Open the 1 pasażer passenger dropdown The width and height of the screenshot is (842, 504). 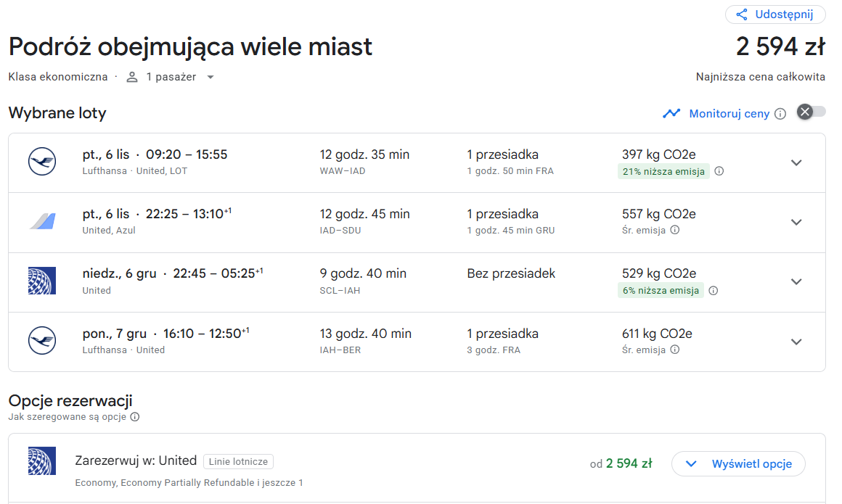(x=171, y=77)
